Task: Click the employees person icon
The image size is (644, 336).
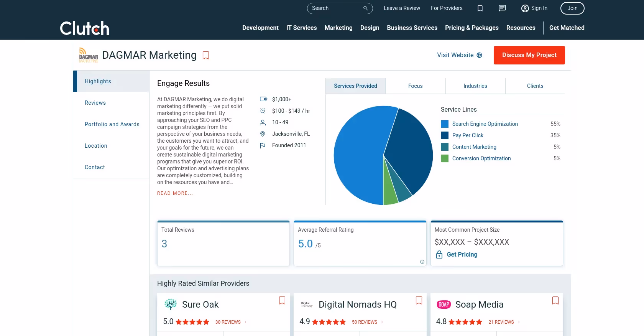Action: [263, 122]
